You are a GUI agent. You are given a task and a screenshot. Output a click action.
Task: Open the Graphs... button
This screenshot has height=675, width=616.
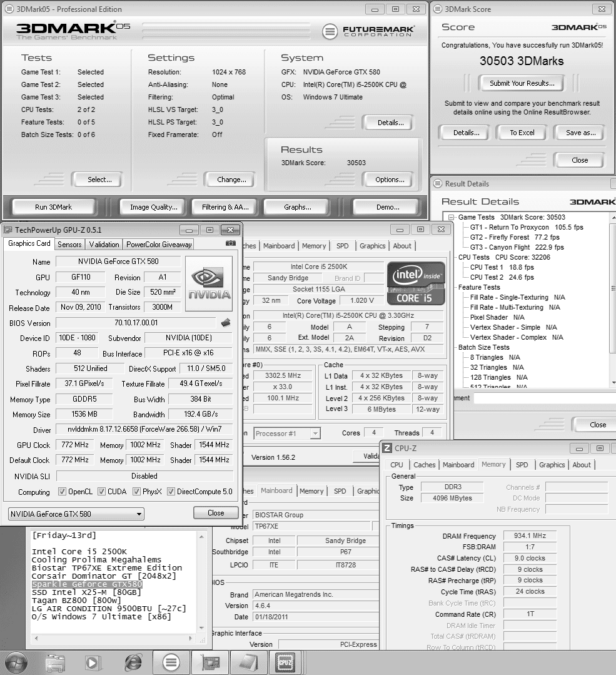pos(298,207)
